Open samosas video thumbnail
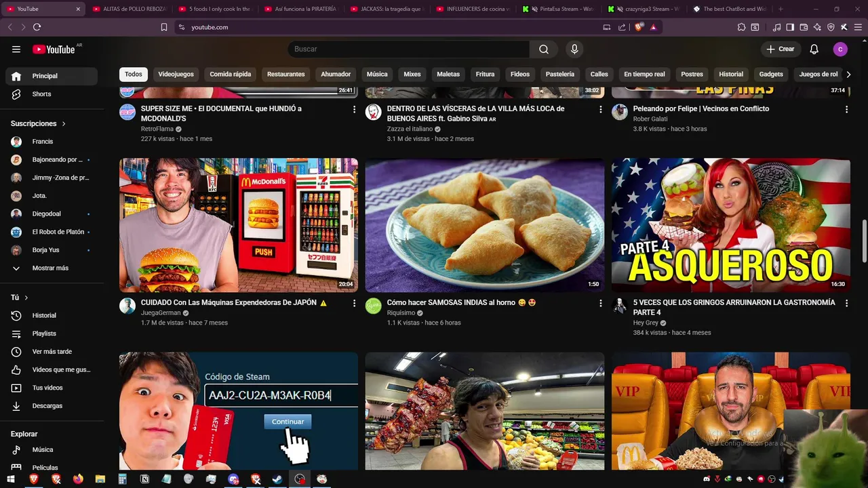The image size is (868, 488). pos(485,225)
